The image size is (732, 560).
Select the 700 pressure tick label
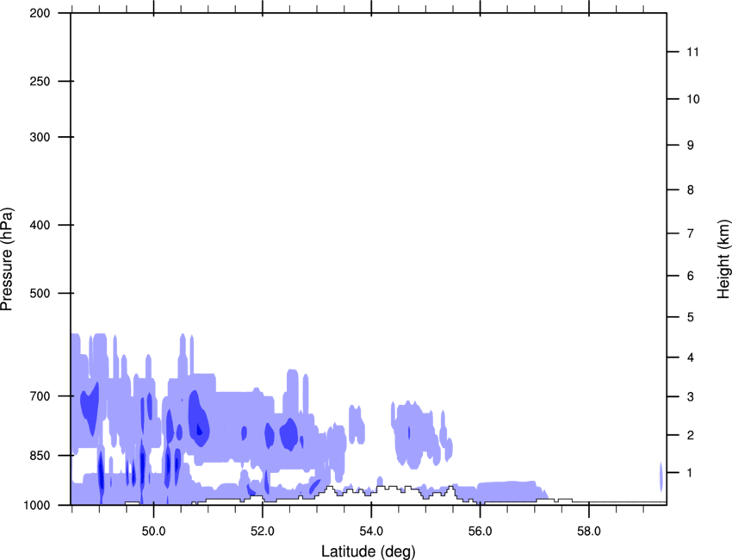40,396
